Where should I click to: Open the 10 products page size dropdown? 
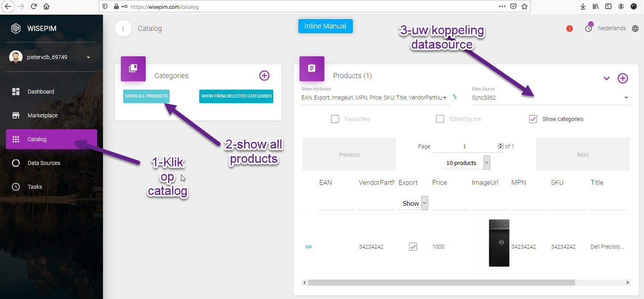pos(467,163)
